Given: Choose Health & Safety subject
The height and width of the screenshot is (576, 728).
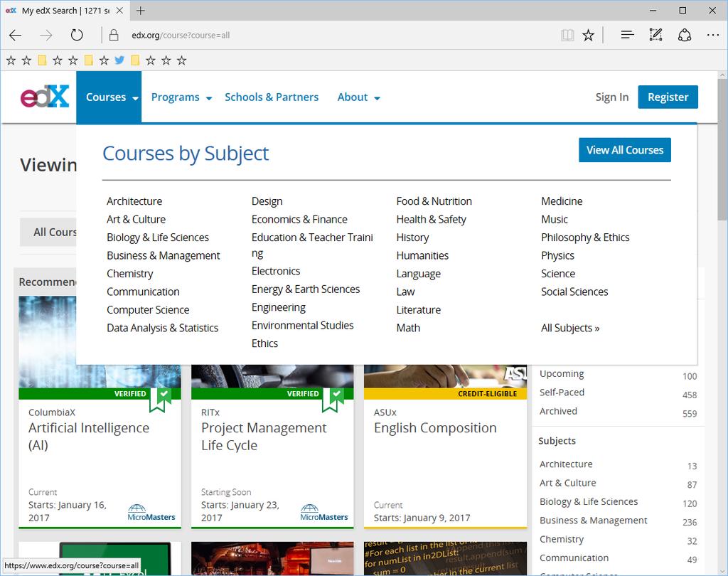Looking at the screenshot, I should click(432, 219).
